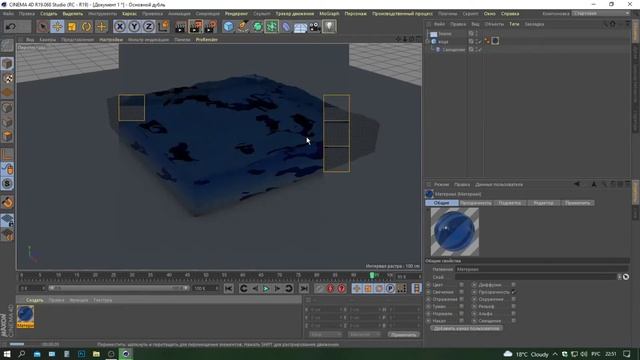Open the Windows Start menu
This screenshot has height=360, width=640.
[7, 354]
